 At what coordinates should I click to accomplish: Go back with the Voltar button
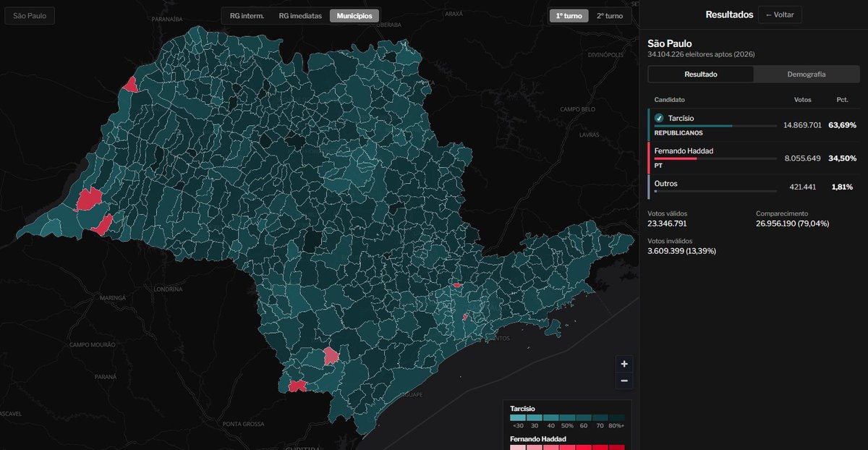(x=780, y=14)
